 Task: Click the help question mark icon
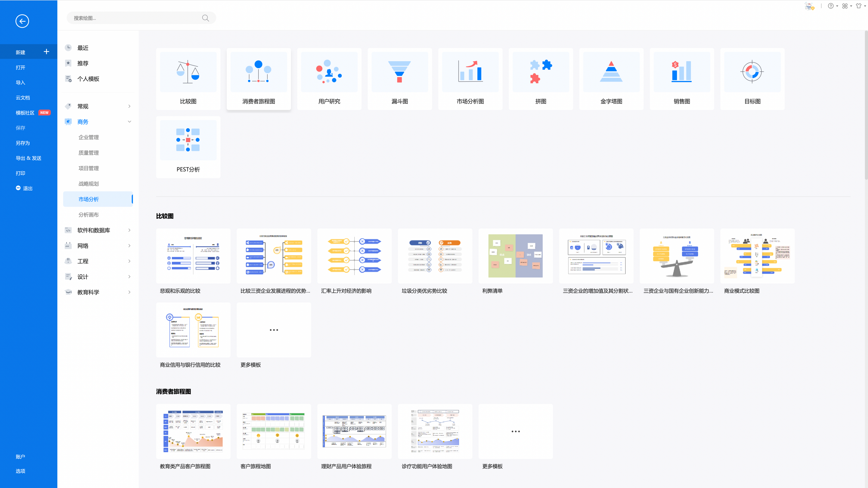831,6
